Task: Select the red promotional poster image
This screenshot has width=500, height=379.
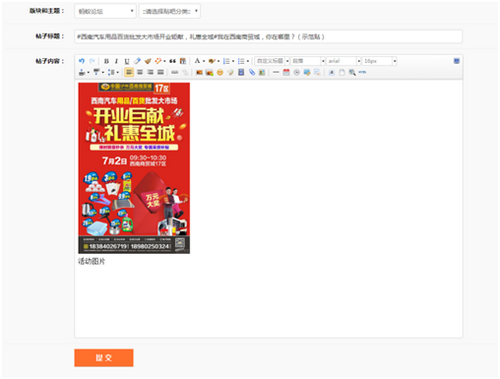Action: pos(134,168)
